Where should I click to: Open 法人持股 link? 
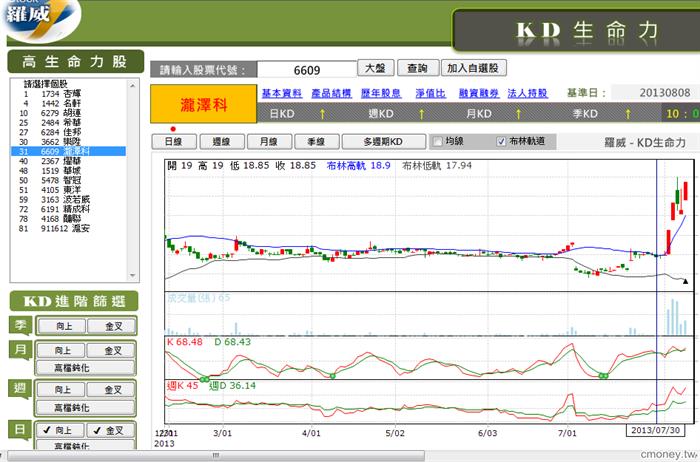click(528, 93)
